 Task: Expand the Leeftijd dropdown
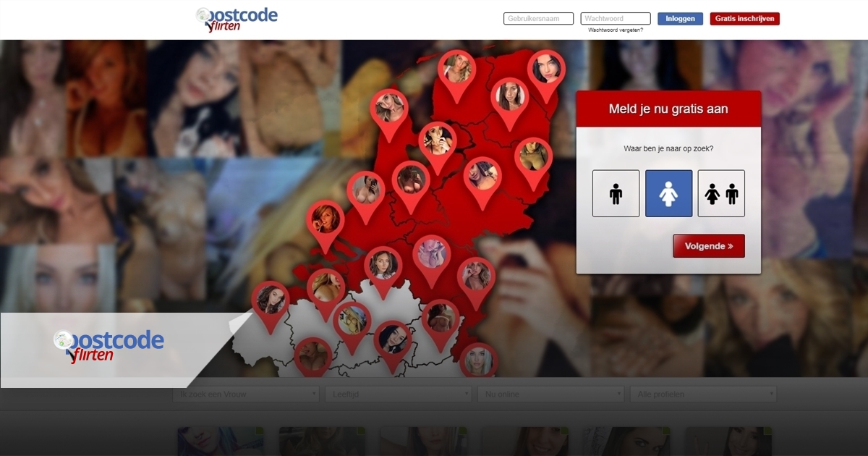(x=398, y=394)
